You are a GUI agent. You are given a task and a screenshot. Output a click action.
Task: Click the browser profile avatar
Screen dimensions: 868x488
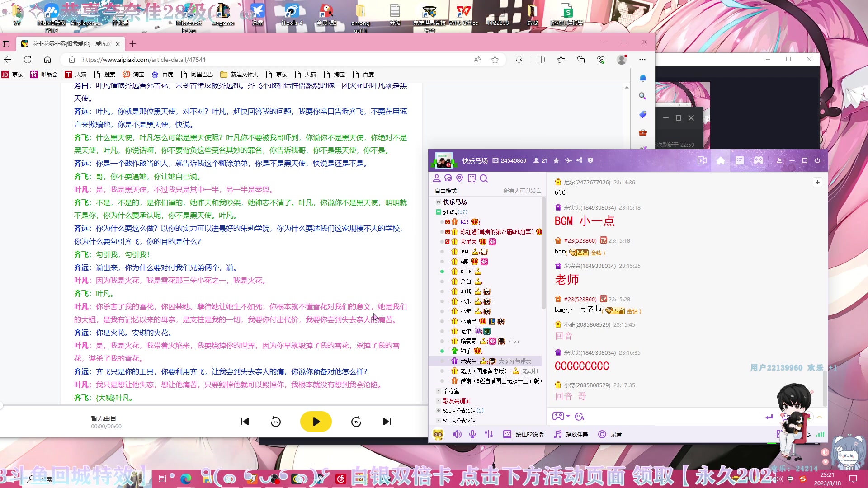tap(622, 60)
